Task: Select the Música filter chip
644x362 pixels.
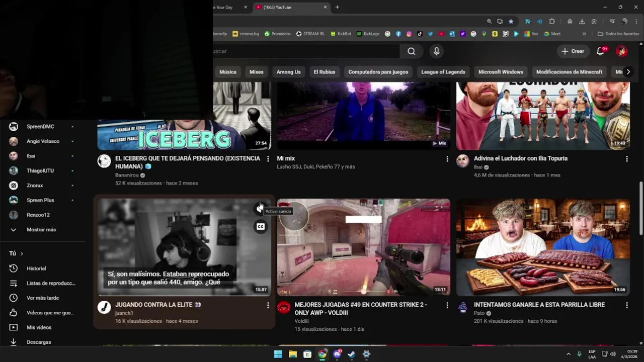Action: point(227,72)
